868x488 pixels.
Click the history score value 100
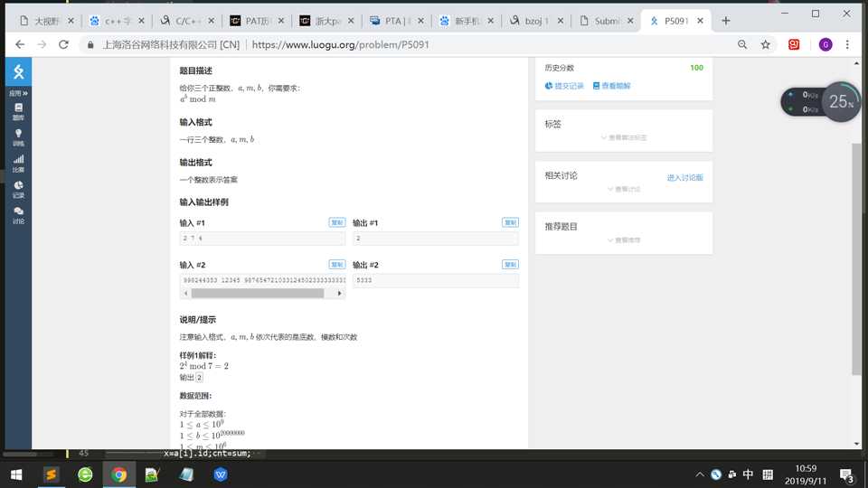pyautogui.click(x=696, y=68)
